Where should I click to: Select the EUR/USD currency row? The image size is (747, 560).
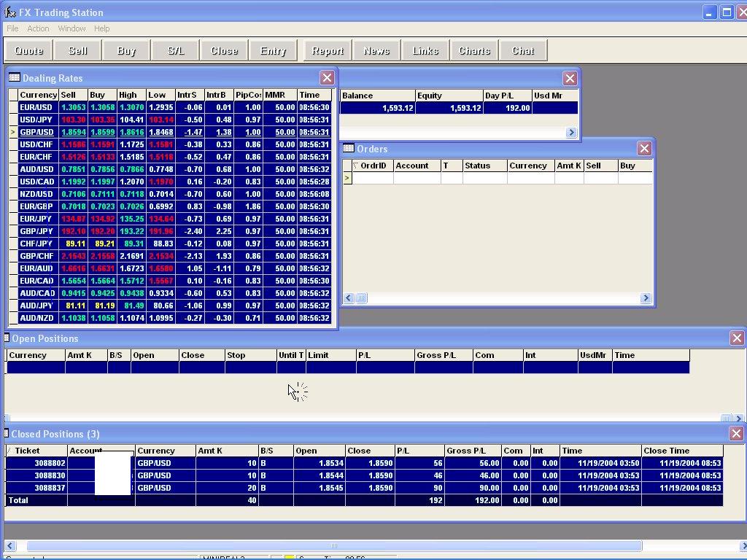174,107
